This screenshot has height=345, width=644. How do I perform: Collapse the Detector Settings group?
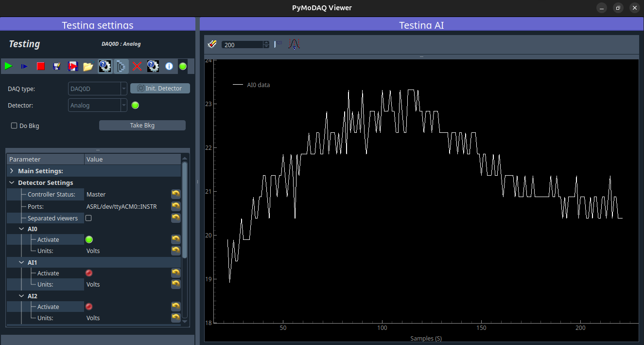[x=12, y=182]
